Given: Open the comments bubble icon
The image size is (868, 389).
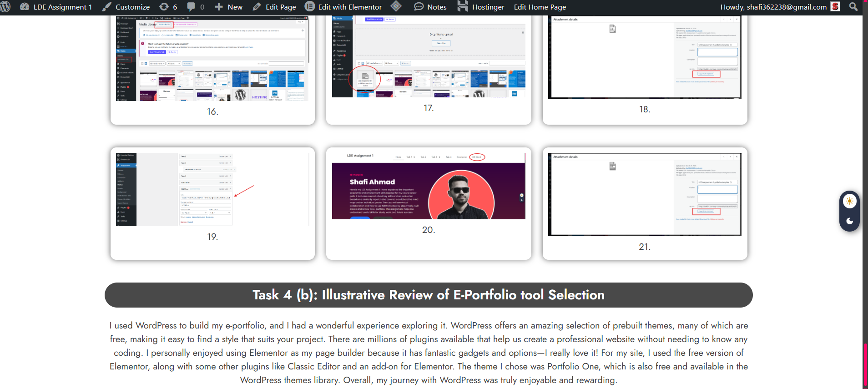Looking at the screenshot, I should coord(192,7).
